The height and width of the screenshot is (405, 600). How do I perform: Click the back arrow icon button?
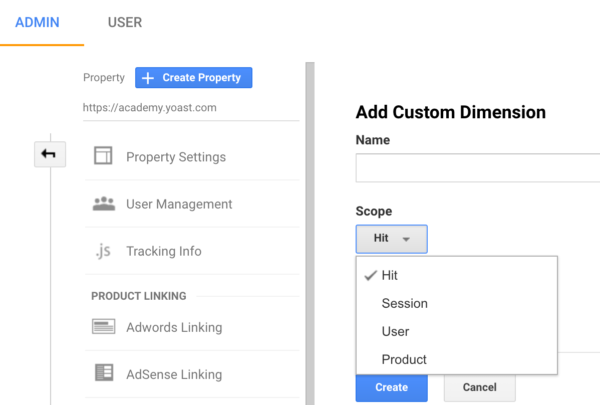coord(50,154)
